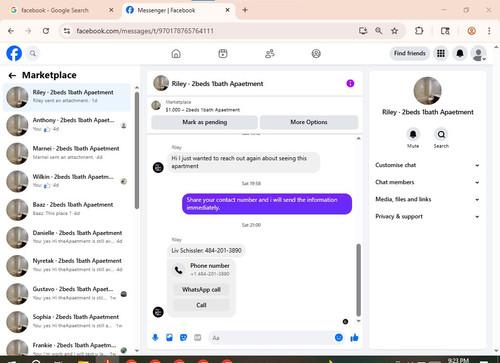Open a new browser tab
This screenshot has width=500, height=363.
coord(245,10)
